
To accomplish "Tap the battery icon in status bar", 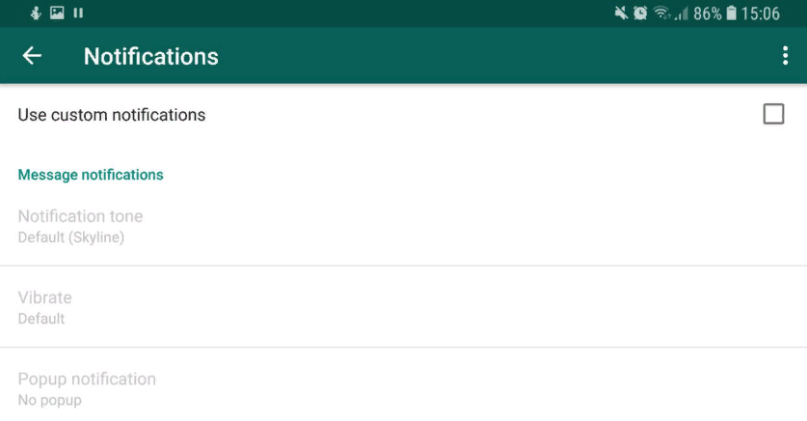I will click(x=731, y=13).
